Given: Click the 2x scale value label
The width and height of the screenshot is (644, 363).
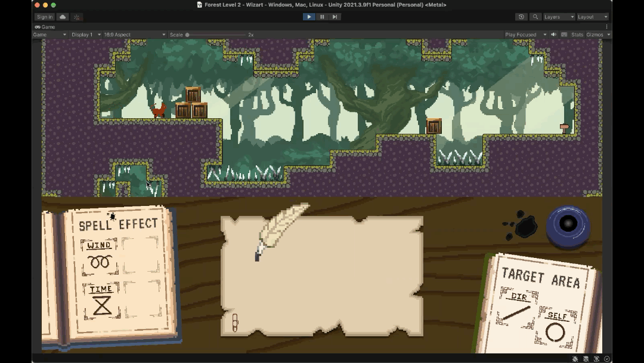Looking at the screenshot, I should click(x=251, y=35).
